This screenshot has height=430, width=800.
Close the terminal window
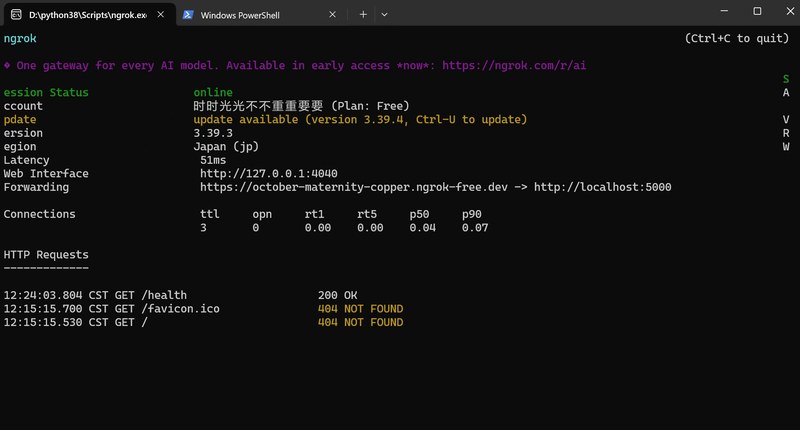coord(790,11)
